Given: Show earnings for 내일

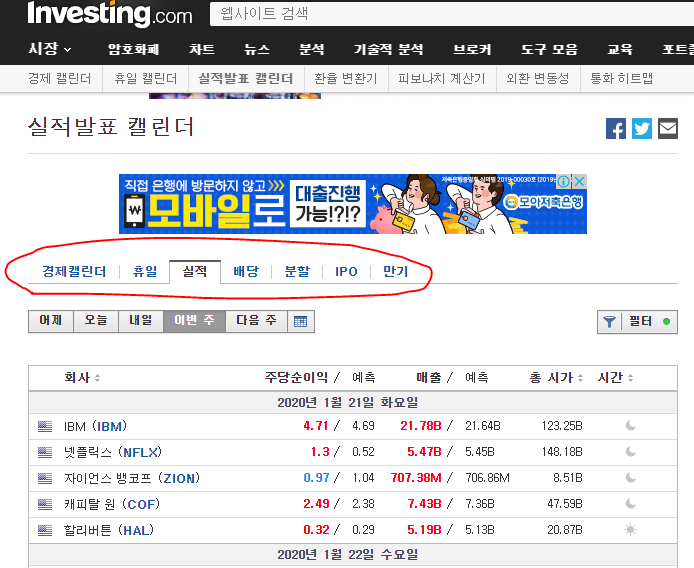Looking at the screenshot, I should coord(141,321).
